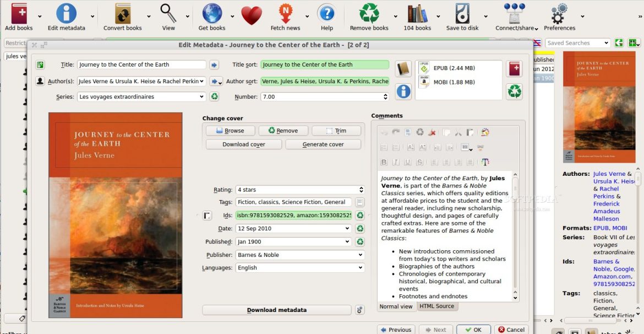644x334 pixels.
Task: Click the Remove cover button
Action: [283, 131]
